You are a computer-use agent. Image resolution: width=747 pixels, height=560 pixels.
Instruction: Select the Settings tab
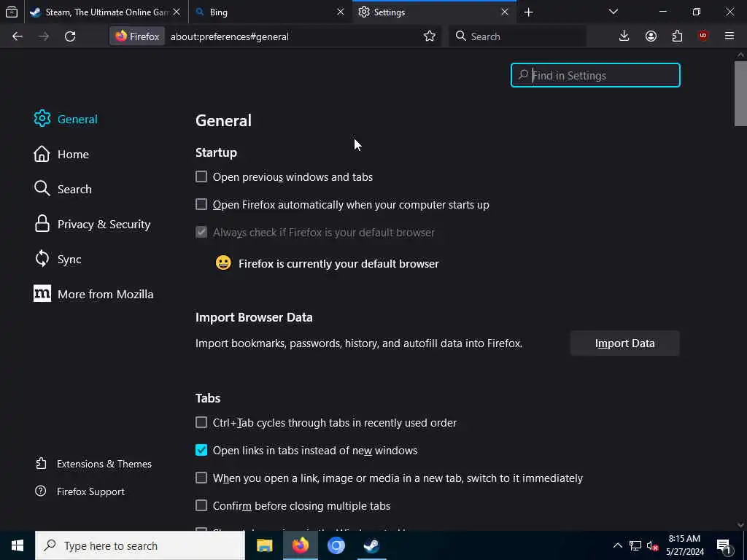click(435, 12)
